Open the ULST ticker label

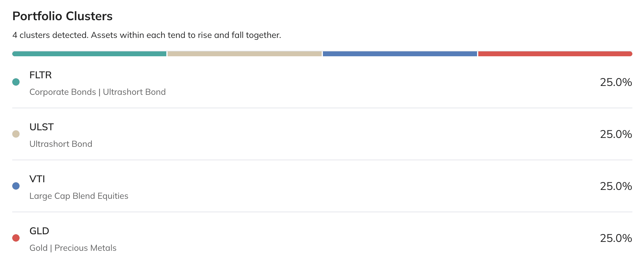pyautogui.click(x=42, y=127)
